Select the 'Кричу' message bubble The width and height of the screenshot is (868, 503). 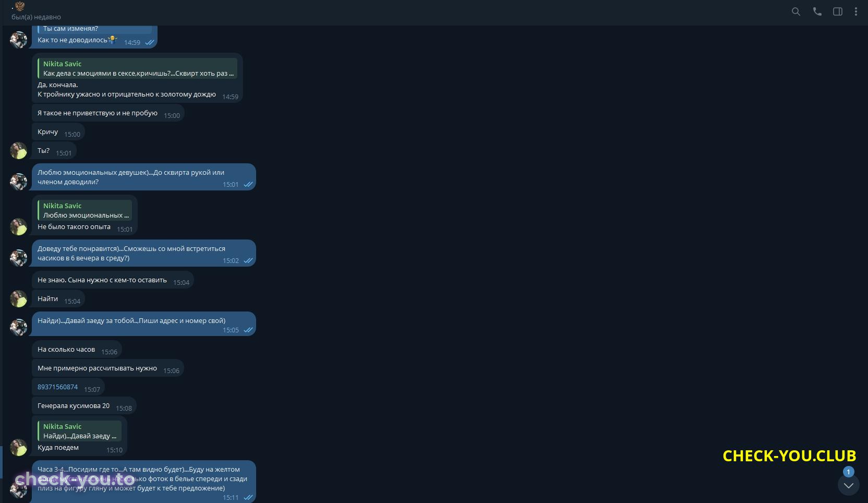coord(58,132)
